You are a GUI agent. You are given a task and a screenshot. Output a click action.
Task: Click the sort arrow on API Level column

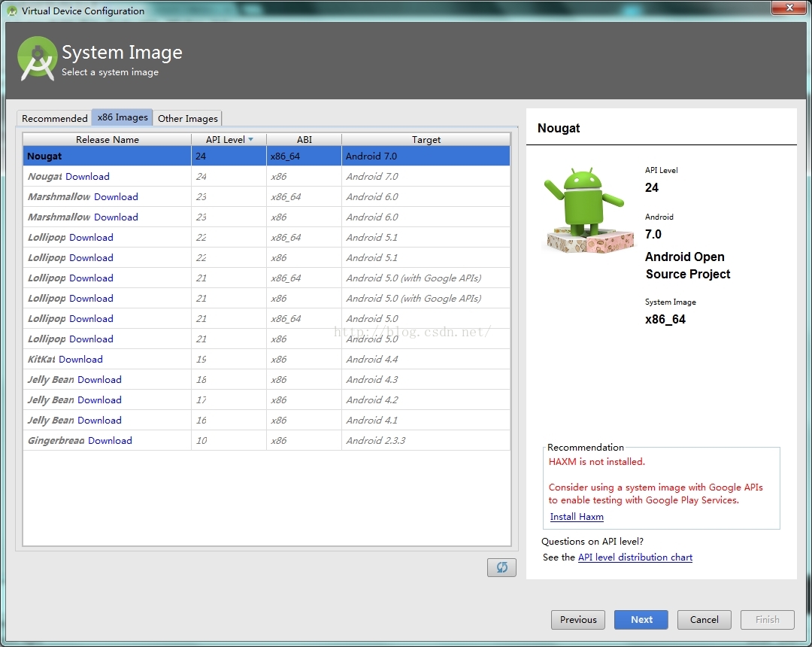point(251,139)
